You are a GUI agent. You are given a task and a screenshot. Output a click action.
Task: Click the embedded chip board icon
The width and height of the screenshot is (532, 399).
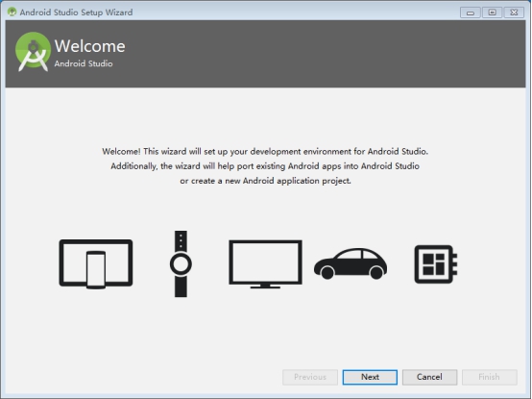pyautogui.click(x=436, y=264)
